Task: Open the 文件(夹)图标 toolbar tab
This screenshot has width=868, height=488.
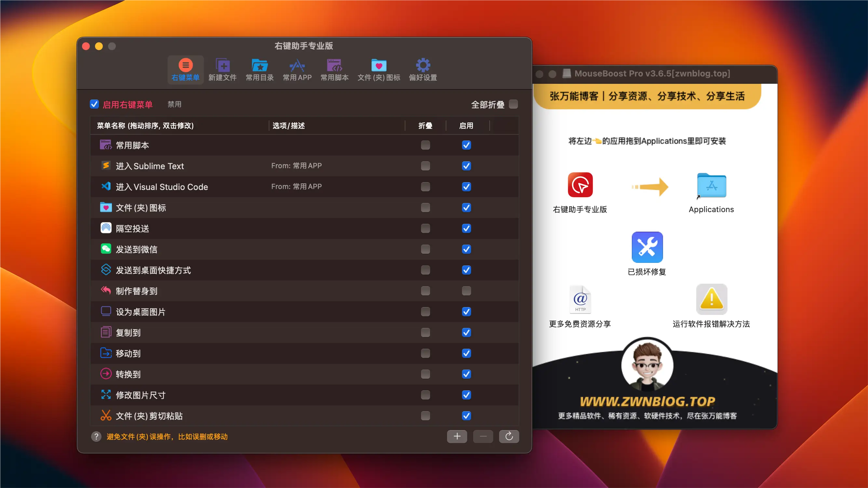Action: coord(379,70)
